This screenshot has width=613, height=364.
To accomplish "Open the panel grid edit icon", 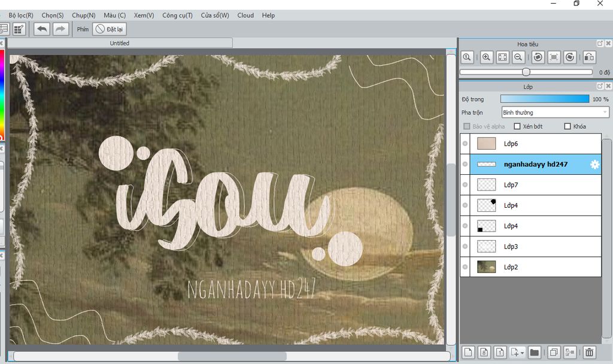I will 19,29.
